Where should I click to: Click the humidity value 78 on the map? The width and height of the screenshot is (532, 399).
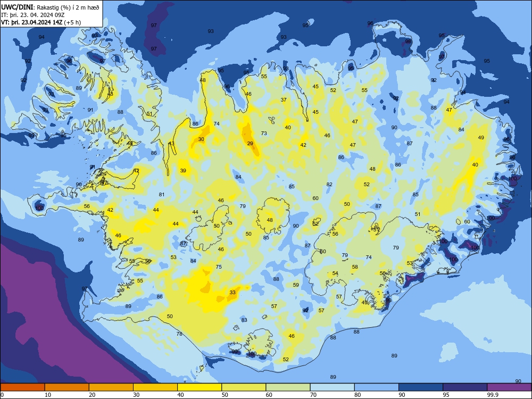pos(179,334)
